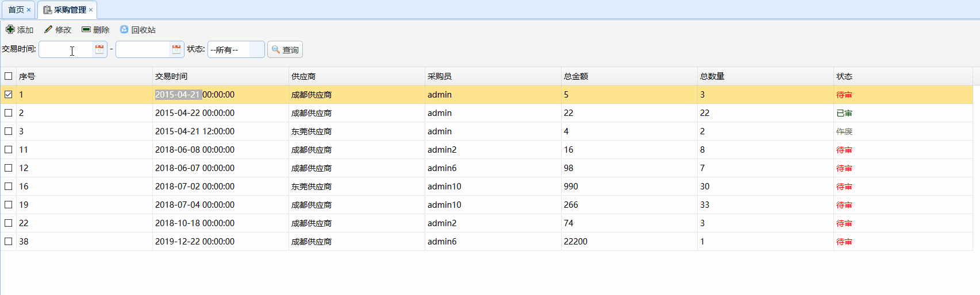Click admin10 in row 序号 19
The height and width of the screenshot is (295, 980).
(x=444, y=205)
